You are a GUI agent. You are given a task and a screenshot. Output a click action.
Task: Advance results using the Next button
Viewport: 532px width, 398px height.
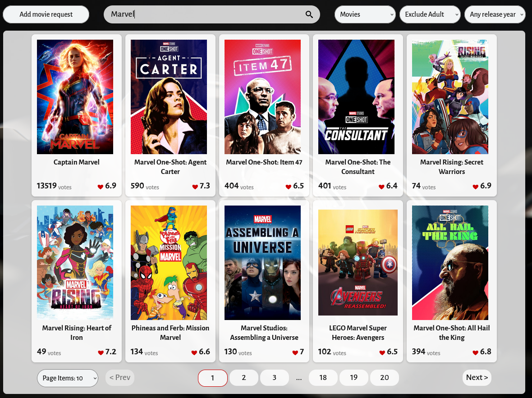[x=477, y=378]
